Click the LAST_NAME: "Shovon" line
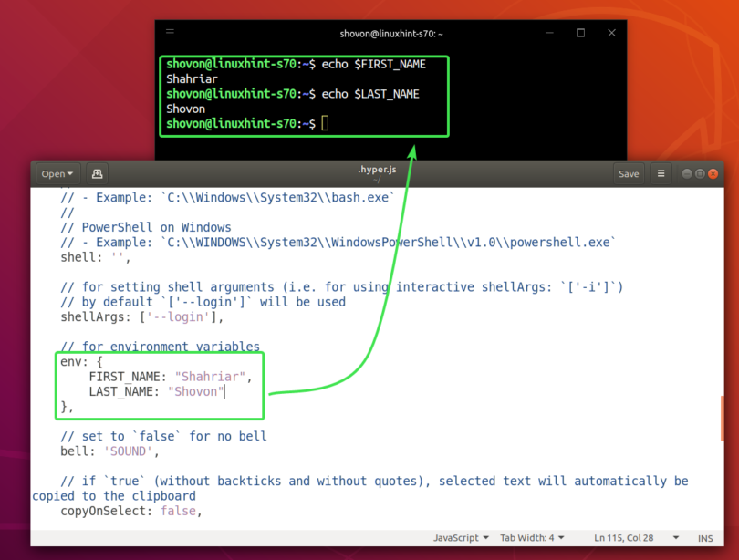This screenshot has height=560, width=739. (x=157, y=392)
